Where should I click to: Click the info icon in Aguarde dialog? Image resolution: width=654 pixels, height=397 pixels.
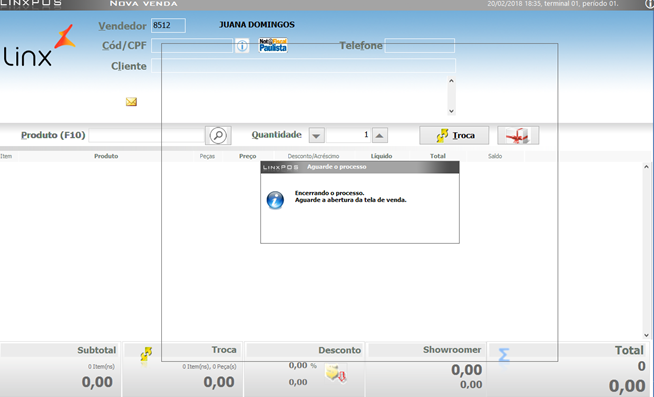click(x=275, y=200)
